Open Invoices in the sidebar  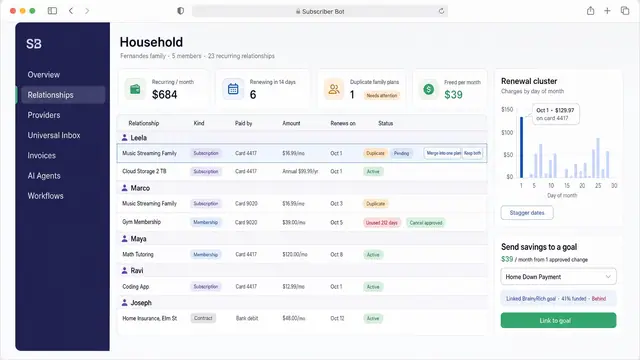click(42, 156)
